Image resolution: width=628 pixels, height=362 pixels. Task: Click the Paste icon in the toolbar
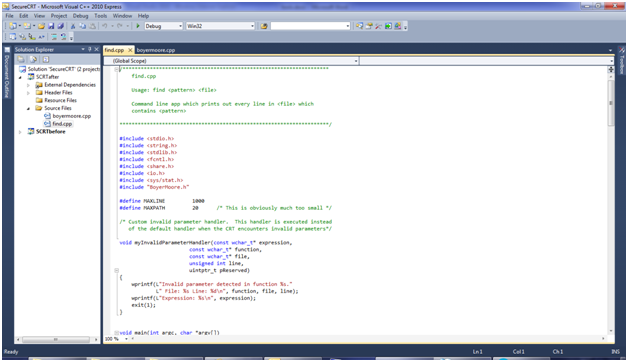pos(92,26)
